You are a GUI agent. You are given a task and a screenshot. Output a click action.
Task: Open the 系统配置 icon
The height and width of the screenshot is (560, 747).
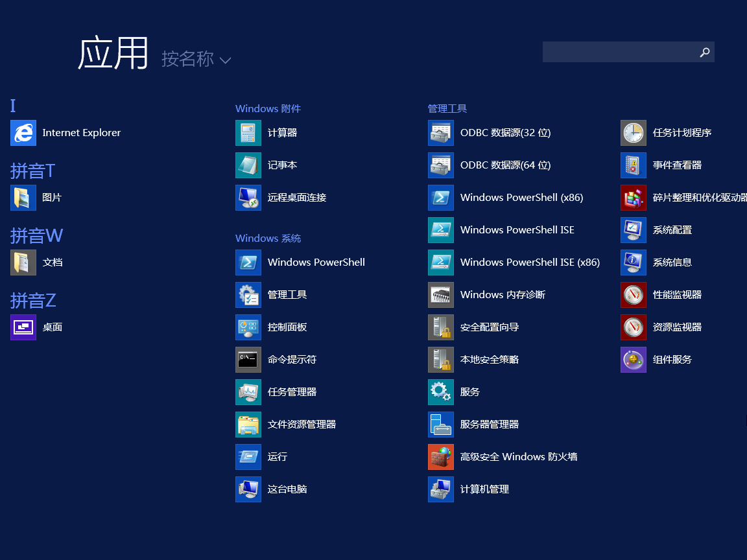coord(633,230)
